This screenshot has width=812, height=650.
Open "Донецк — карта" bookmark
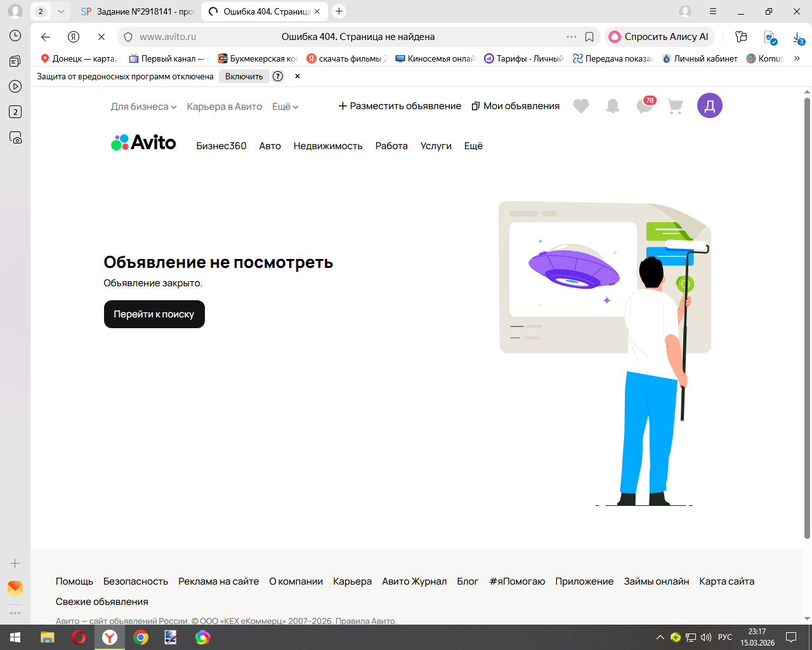click(x=79, y=58)
